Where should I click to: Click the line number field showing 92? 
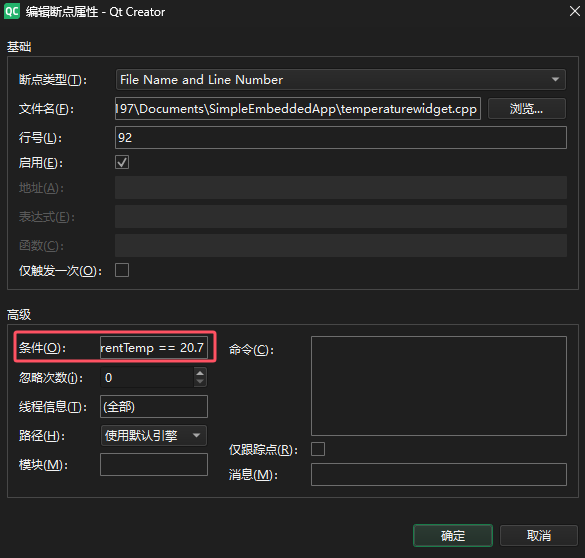tap(341, 138)
